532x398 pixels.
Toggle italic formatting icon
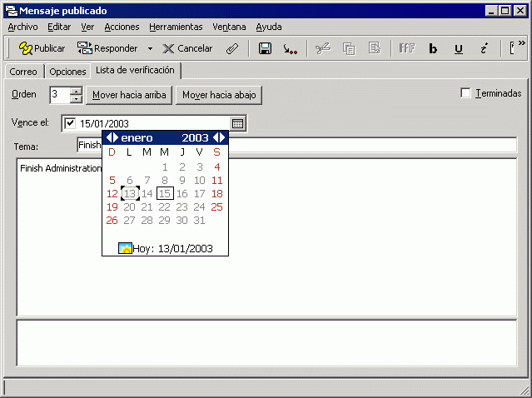point(485,48)
